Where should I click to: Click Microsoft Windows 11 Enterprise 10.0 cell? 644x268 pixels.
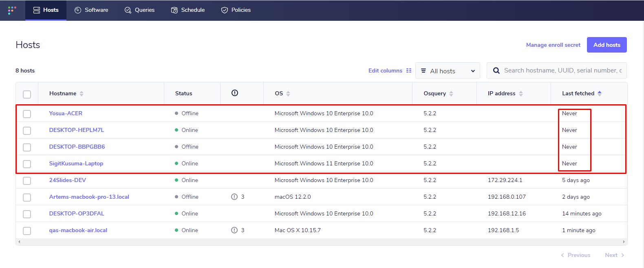(x=324, y=163)
